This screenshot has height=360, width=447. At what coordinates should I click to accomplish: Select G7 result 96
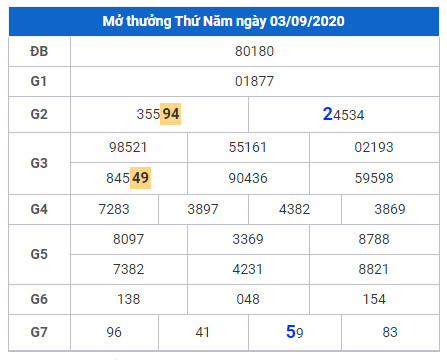[x=114, y=332]
